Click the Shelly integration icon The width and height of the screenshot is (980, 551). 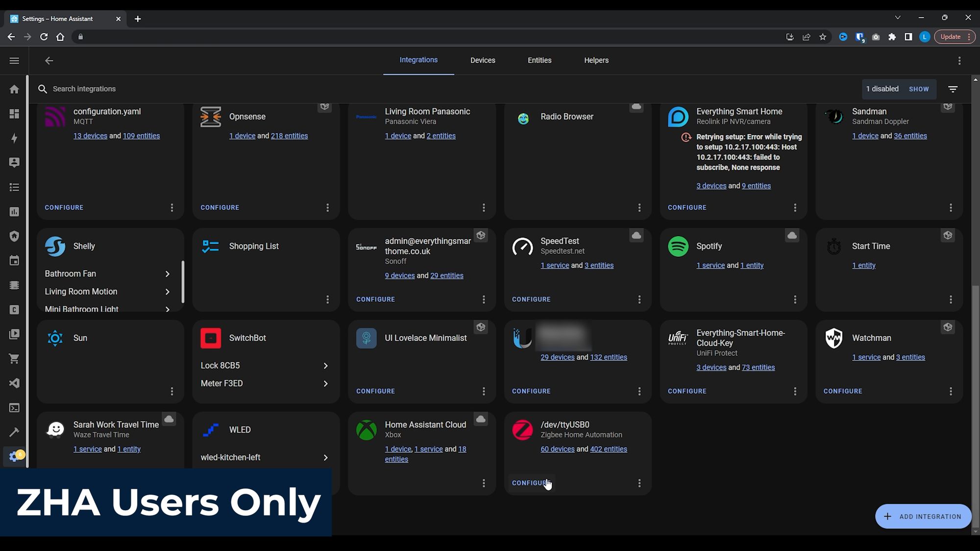tap(55, 245)
